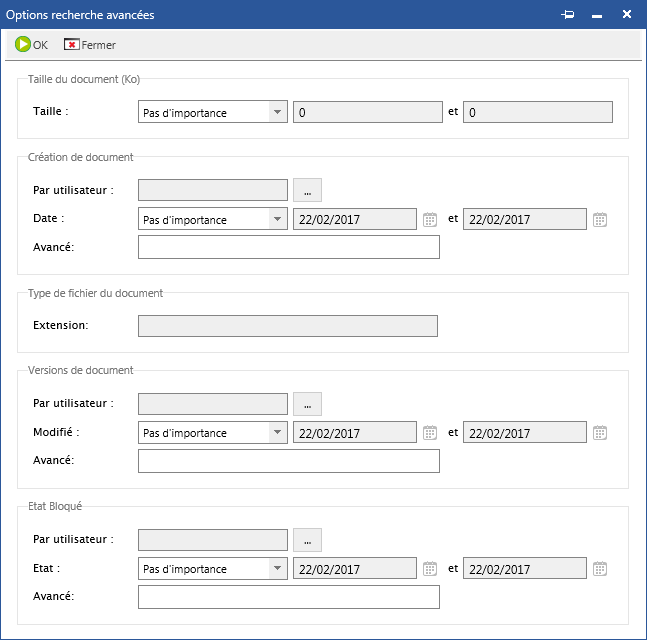Click the Avancé field under Création de document

click(288, 247)
